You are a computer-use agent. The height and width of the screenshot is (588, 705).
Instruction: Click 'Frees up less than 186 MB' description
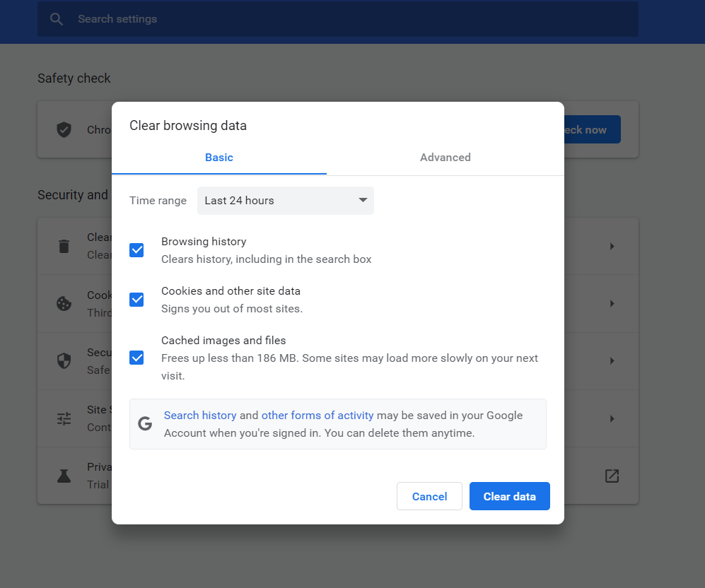349,367
